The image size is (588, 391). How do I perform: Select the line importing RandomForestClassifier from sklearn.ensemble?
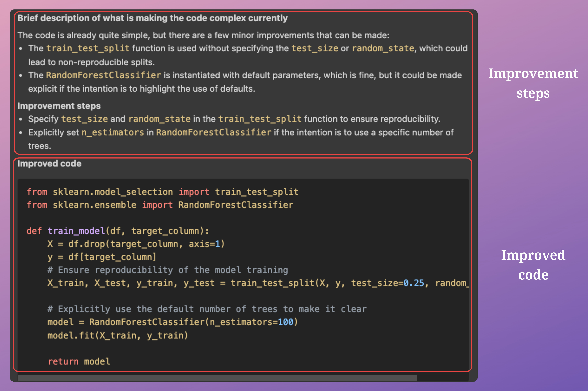pyautogui.click(x=160, y=205)
